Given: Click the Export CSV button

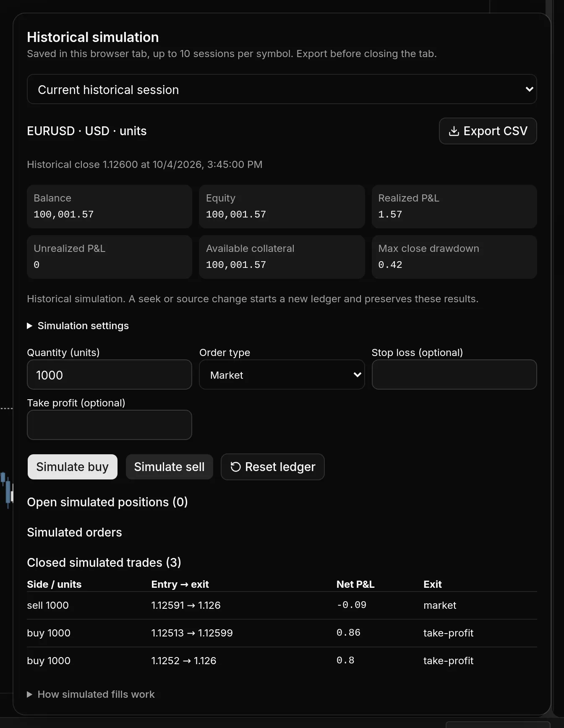Looking at the screenshot, I should 488,131.
